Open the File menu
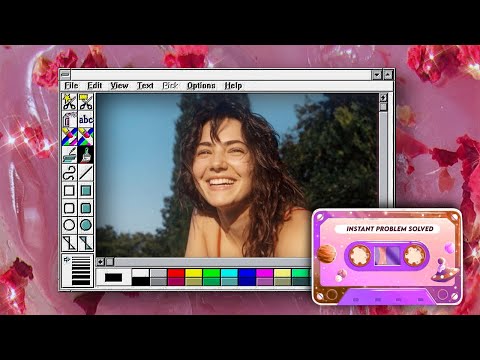Screen dimensions: 480x360 (71, 86)
